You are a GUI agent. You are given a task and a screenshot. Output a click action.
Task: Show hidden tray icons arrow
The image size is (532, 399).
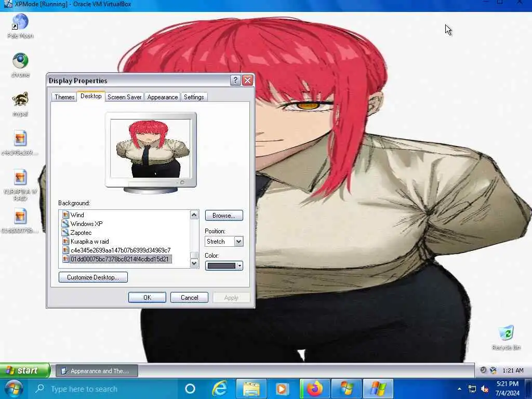(x=459, y=389)
